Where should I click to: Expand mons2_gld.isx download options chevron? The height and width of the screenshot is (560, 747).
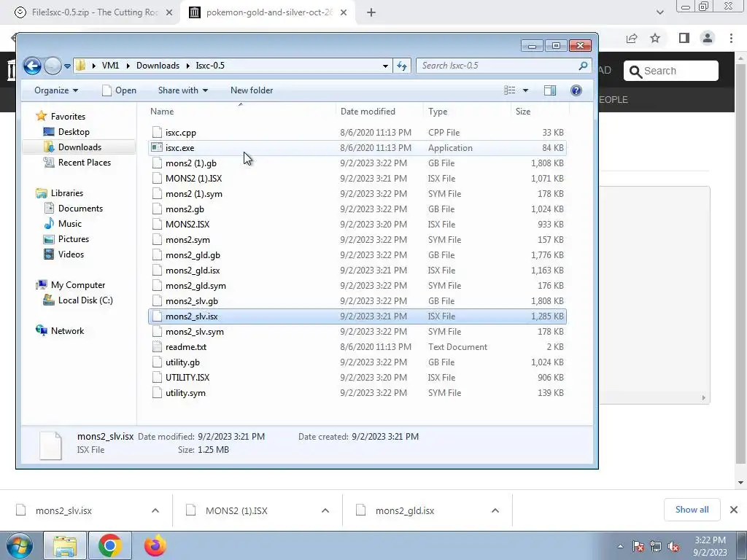pyautogui.click(x=495, y=510)
